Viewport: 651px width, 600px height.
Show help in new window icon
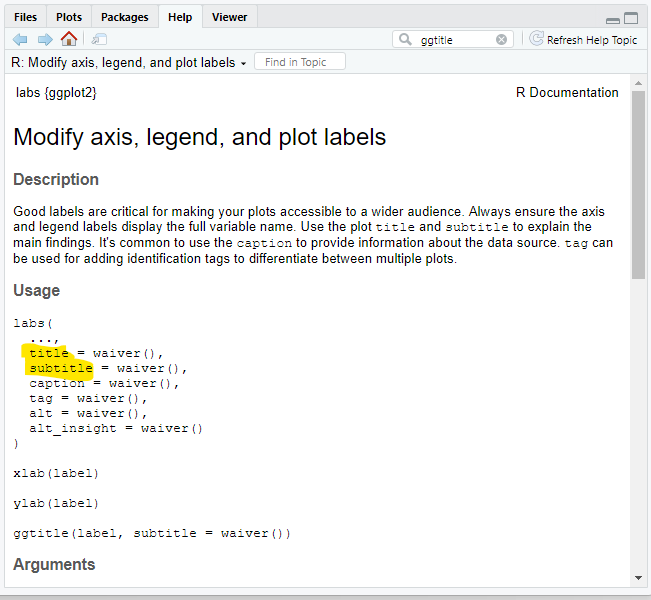(x=99, y=39)
